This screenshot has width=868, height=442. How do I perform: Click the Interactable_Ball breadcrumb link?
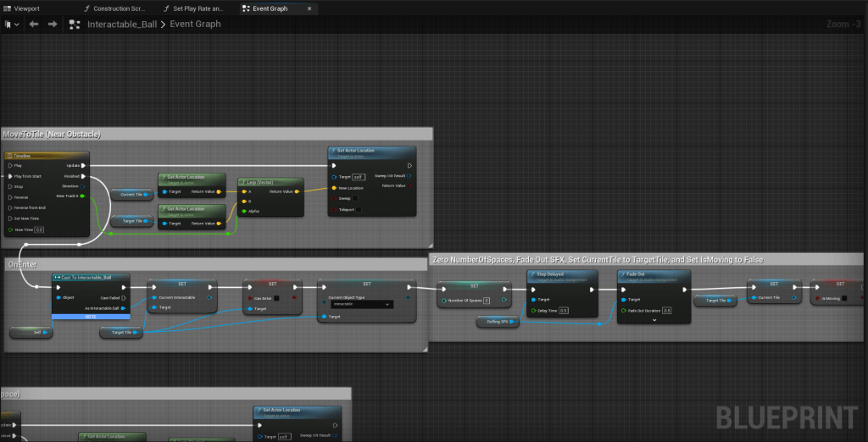pyautogui.click(x=121, y=24)
